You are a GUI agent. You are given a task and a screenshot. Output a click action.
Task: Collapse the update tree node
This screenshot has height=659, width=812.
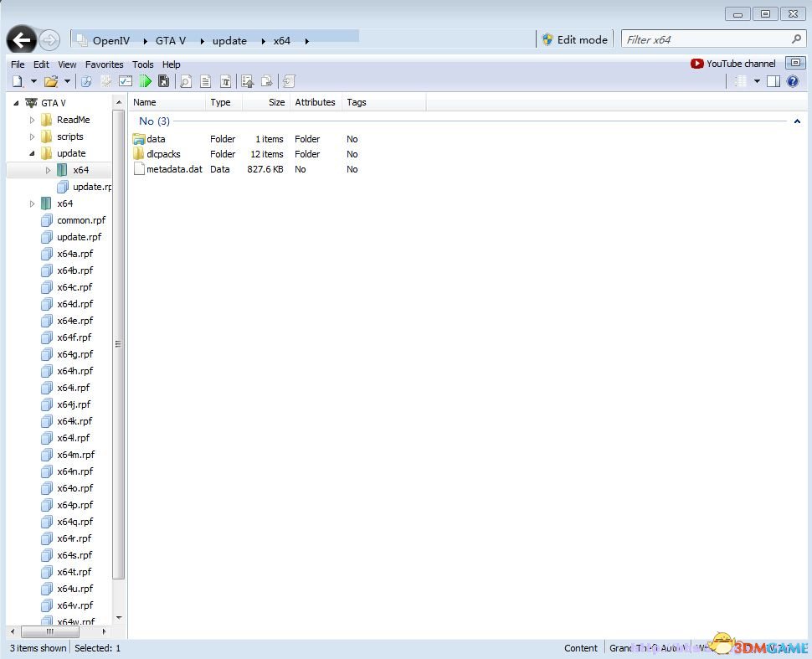pyautogui.click(x=32, y=153)
